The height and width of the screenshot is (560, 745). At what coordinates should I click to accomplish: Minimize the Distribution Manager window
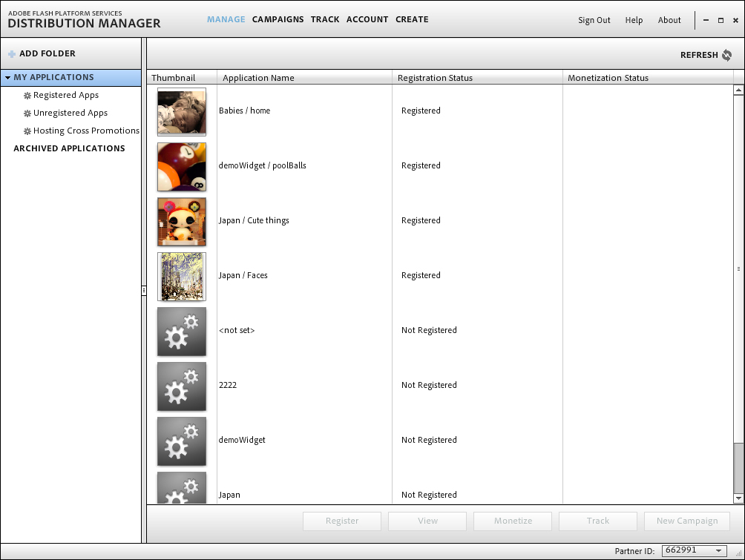706,21
